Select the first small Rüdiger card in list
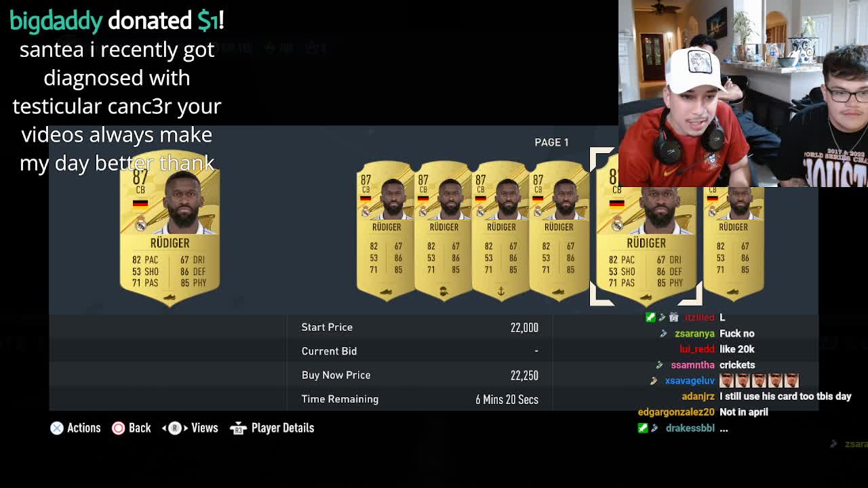 pos(386,230)
